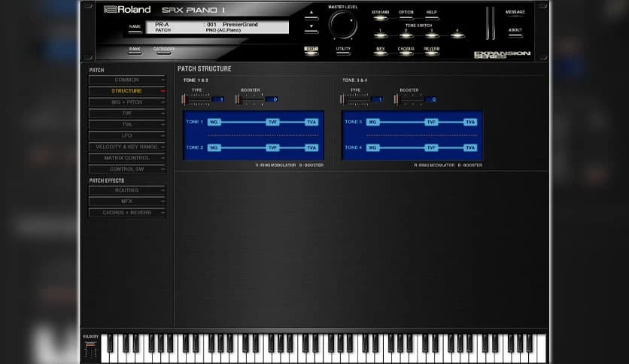Screen dimensions: 629x364
Task: Click Tone 1 & 2 TYPE value field
Action: tap(218, 99)
